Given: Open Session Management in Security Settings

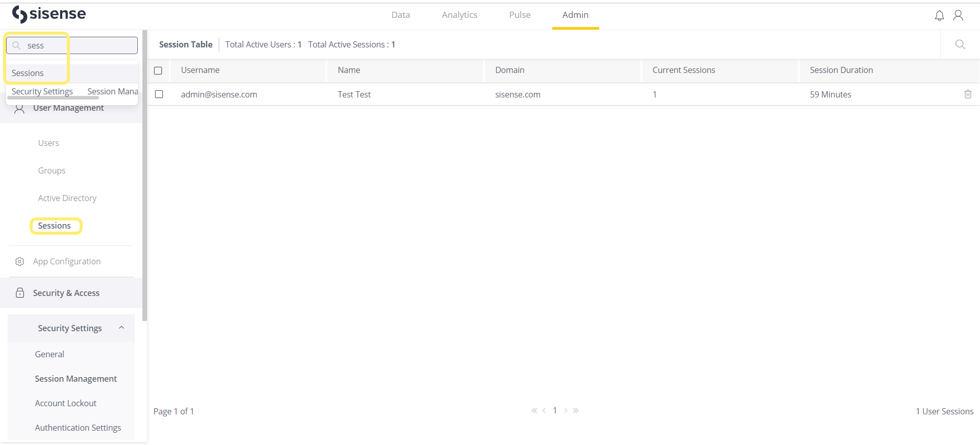Looking at the screenshot, I should [x=76, y=379].
